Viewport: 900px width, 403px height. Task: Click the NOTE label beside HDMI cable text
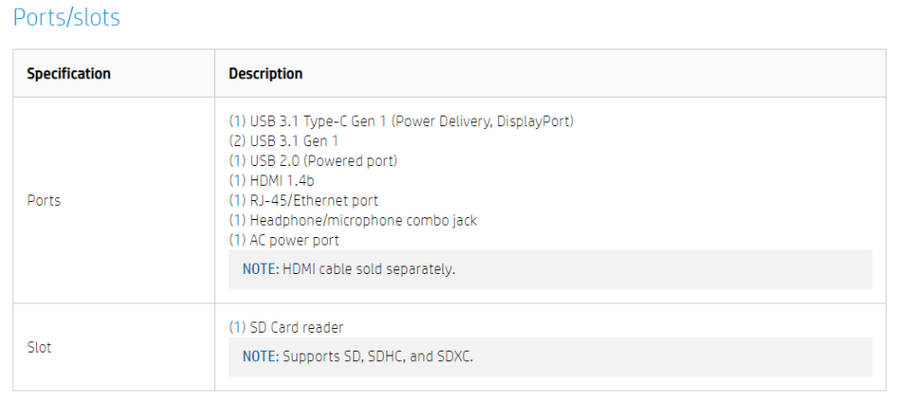260,270
